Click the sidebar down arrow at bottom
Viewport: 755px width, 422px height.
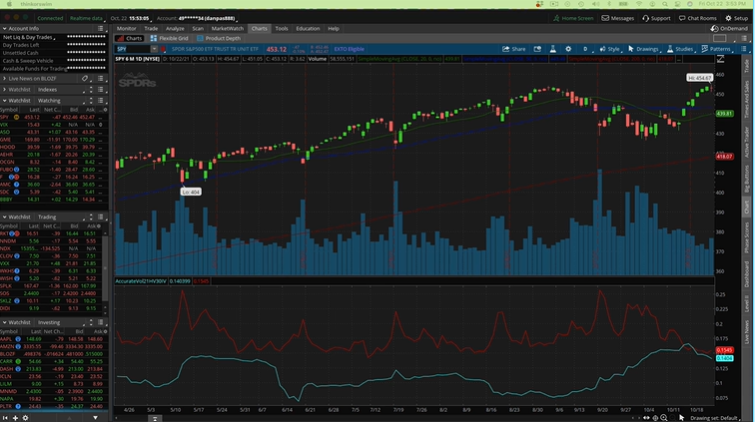point(95,418)
